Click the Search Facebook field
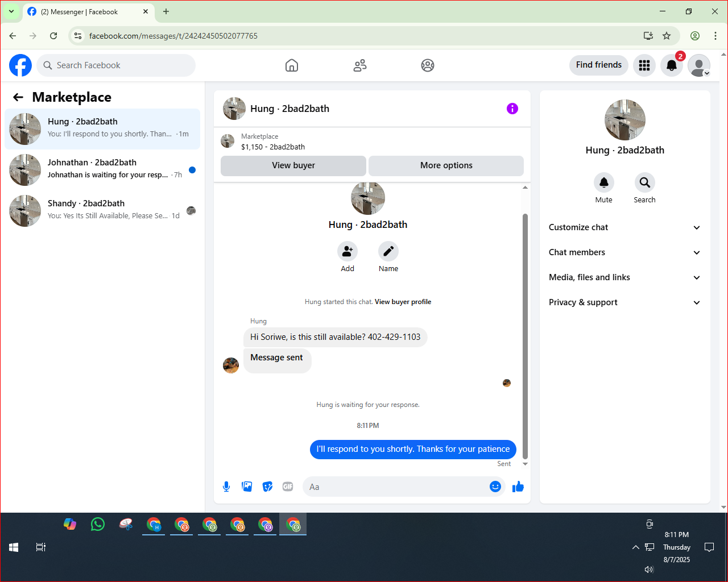This screenshot has height=582, width=728. click(x=116, y=65)
